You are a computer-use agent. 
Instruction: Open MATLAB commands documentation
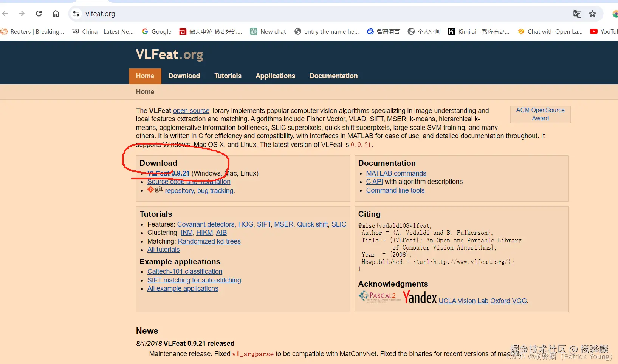coord(396,173)
